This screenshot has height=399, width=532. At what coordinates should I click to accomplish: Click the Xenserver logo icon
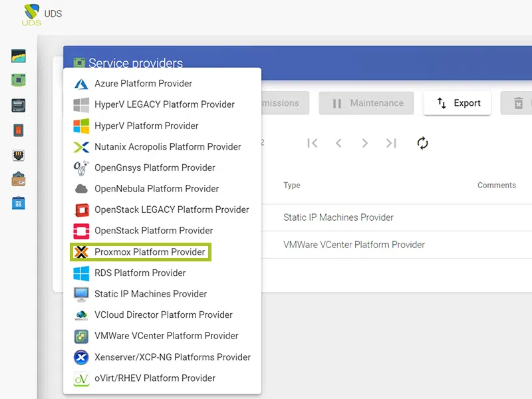click(x=81, y=357)
